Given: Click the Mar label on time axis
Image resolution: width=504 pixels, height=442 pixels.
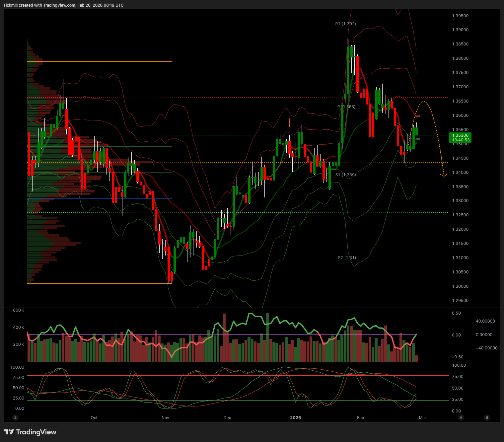Looking at the screenshot, I should pyautogui.click(x=422, y=418).
